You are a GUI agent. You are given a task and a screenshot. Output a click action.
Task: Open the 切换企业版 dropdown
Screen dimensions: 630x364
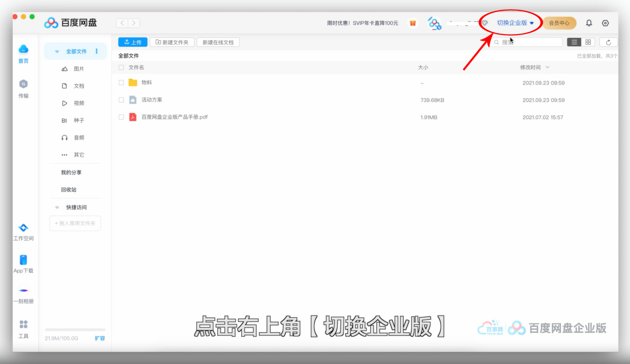pos(515,23)
